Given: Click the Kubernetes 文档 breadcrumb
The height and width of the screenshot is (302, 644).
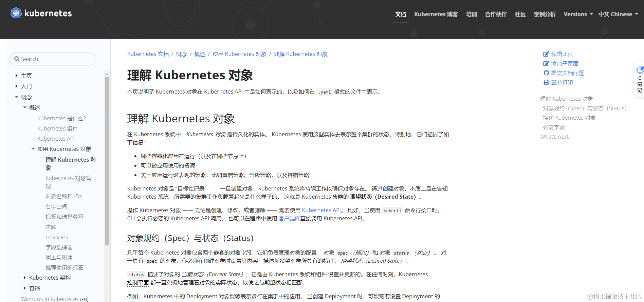Looking at the screenshot, I should tap(148, 54).
